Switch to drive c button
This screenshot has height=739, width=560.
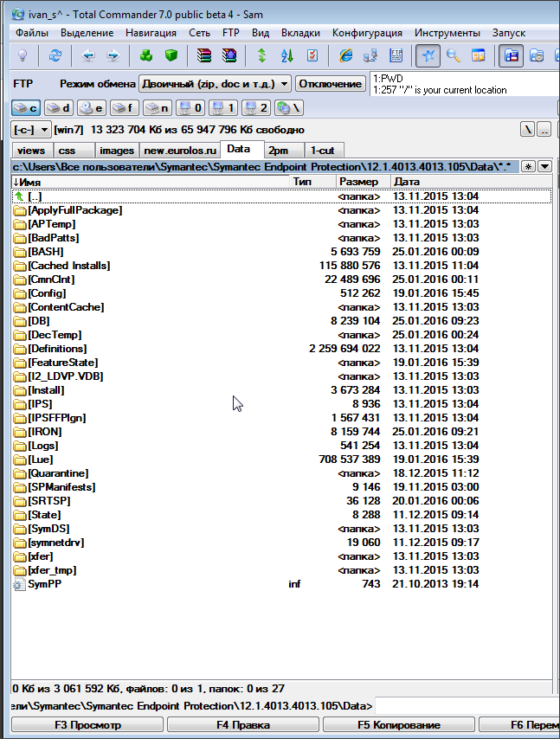point(25,108)
